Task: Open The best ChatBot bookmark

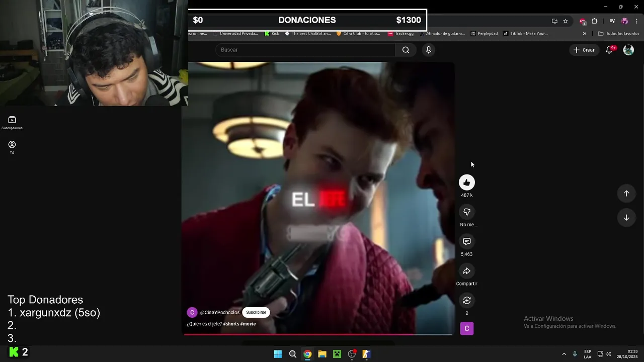Action: (307, 34)
